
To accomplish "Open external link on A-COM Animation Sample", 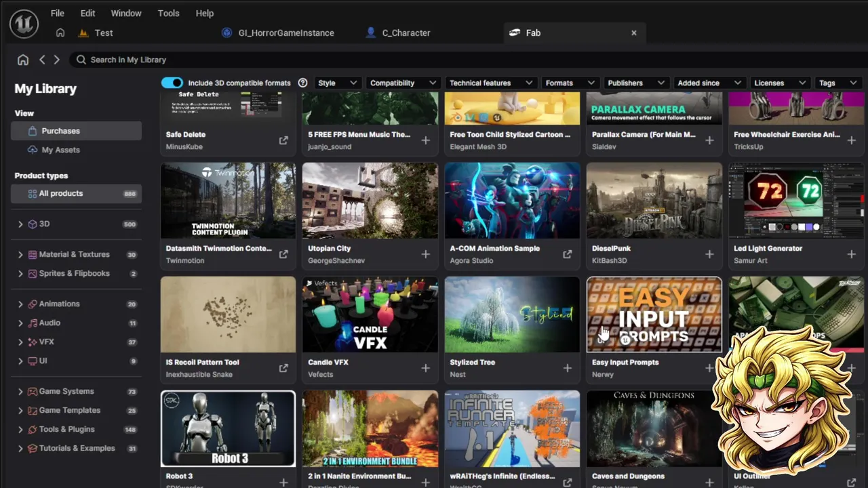I will click(568, 254).
